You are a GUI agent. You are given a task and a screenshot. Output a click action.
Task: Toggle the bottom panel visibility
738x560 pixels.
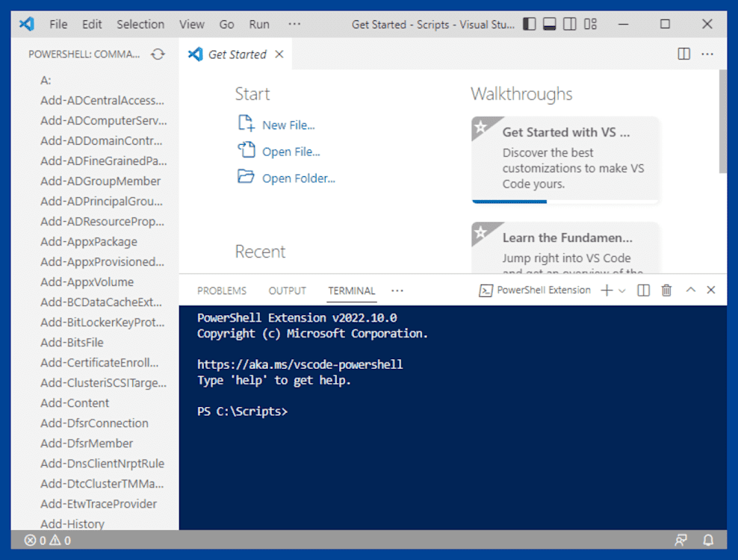(x=549, y=24)
